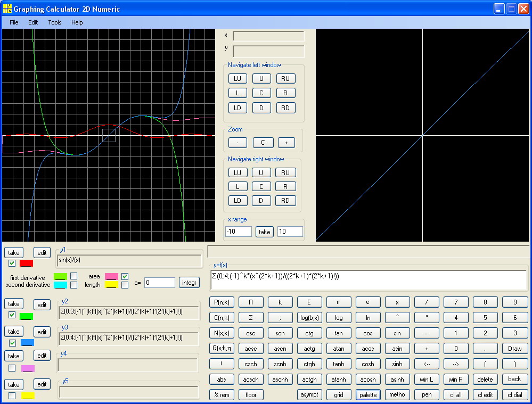Click the division slash key
The width and height of the screenshot is (532, 404).
point(427,302)
